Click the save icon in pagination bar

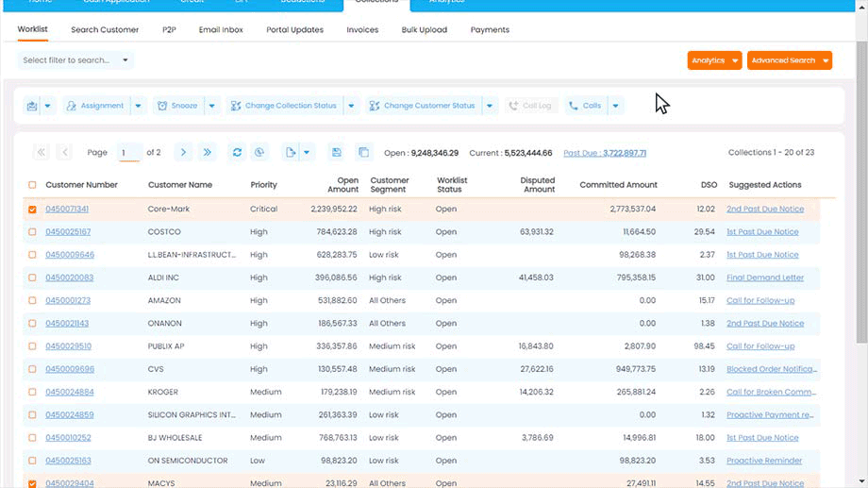(337, 152)
